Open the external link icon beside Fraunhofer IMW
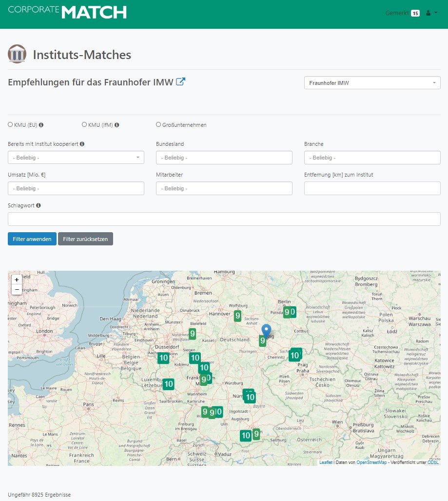 [180, 82]
